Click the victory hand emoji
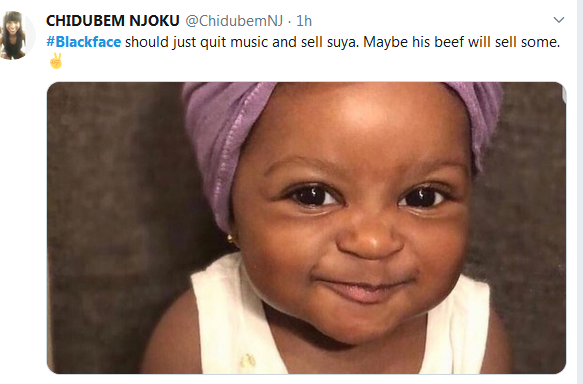 [56, 61]
